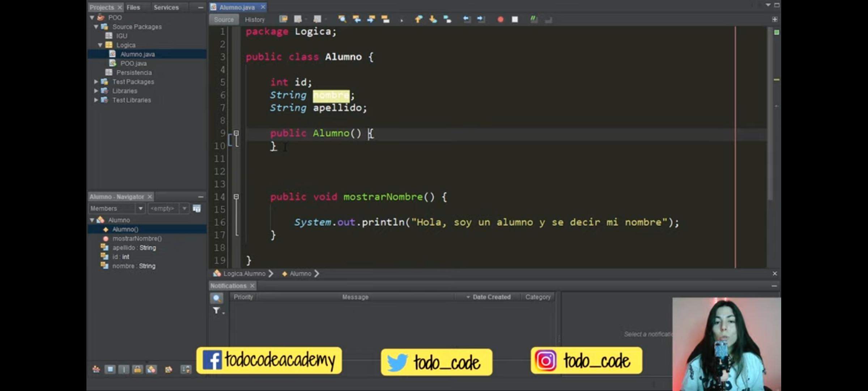868x391 pixels.
Task: Open dropdown arrow beside Forward icon
Action: (x=326, y=20)
